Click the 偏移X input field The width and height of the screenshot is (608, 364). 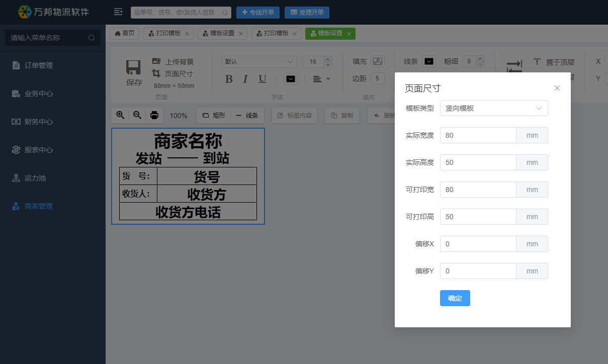(478, 244)
